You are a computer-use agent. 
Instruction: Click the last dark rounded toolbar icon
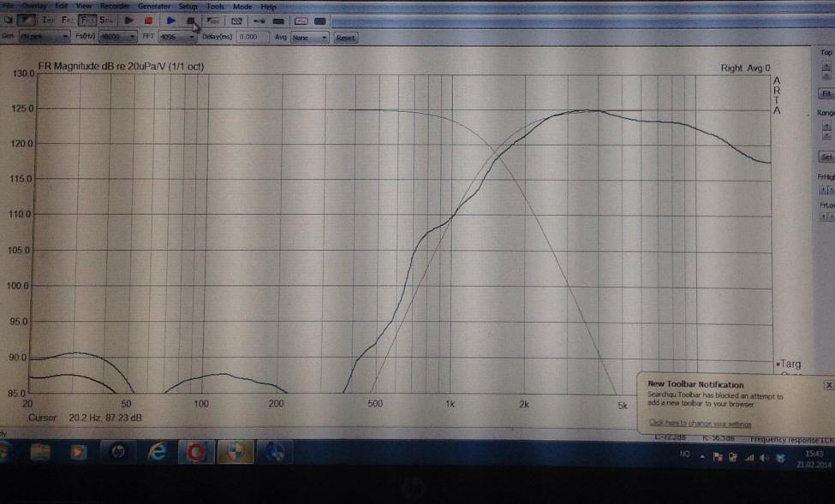coord(320,21)
